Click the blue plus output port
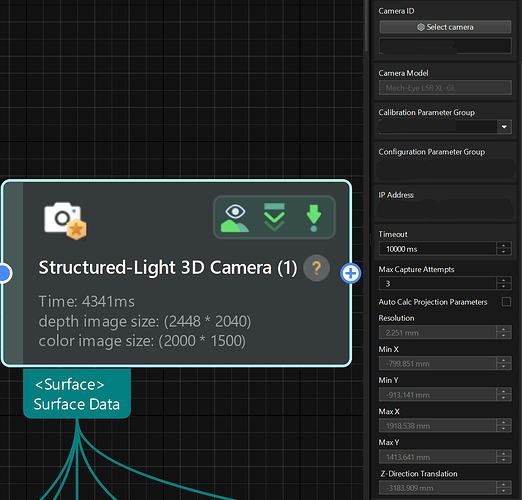 tap(350, 273)
